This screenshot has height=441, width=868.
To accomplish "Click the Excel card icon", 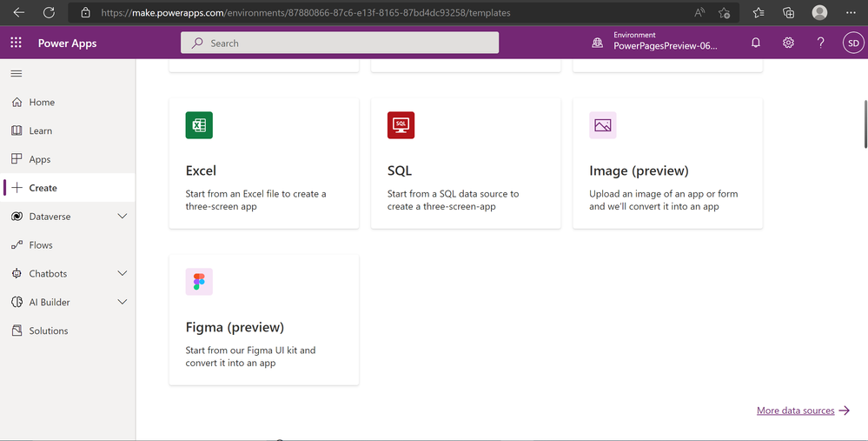I will pyautogui.click(x=199, y=125).
